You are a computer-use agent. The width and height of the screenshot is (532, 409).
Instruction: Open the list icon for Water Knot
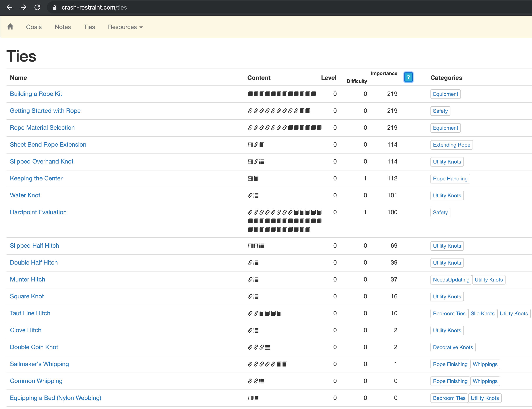pos(256,195)
